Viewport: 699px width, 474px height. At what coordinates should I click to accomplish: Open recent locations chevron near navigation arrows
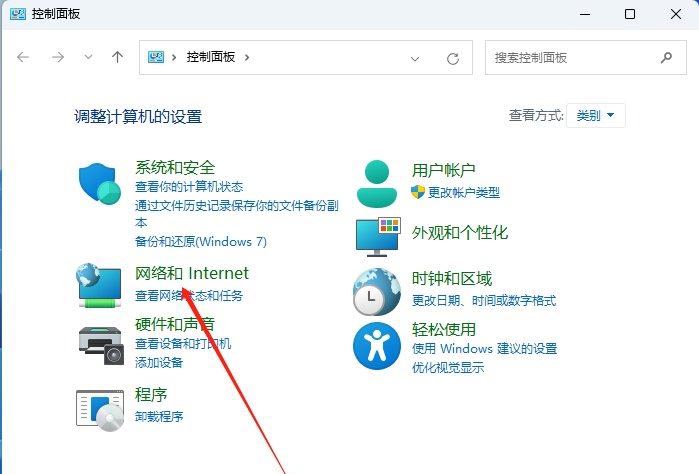point(89,58)
